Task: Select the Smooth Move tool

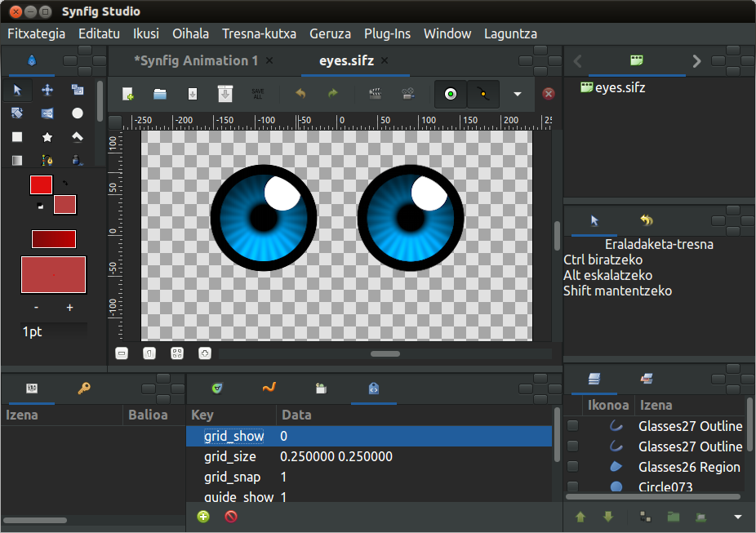Action: point(47,90)
